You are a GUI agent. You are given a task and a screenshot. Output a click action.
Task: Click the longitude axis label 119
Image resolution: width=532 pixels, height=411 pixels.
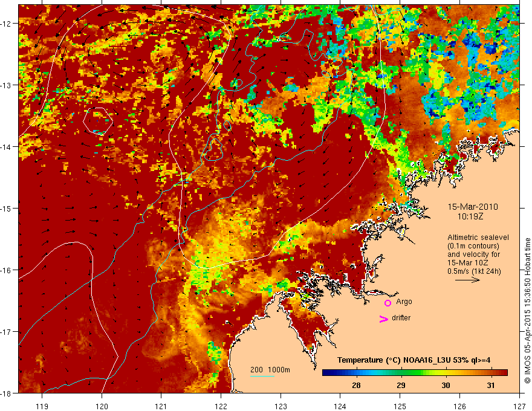[x=42, y=406]
